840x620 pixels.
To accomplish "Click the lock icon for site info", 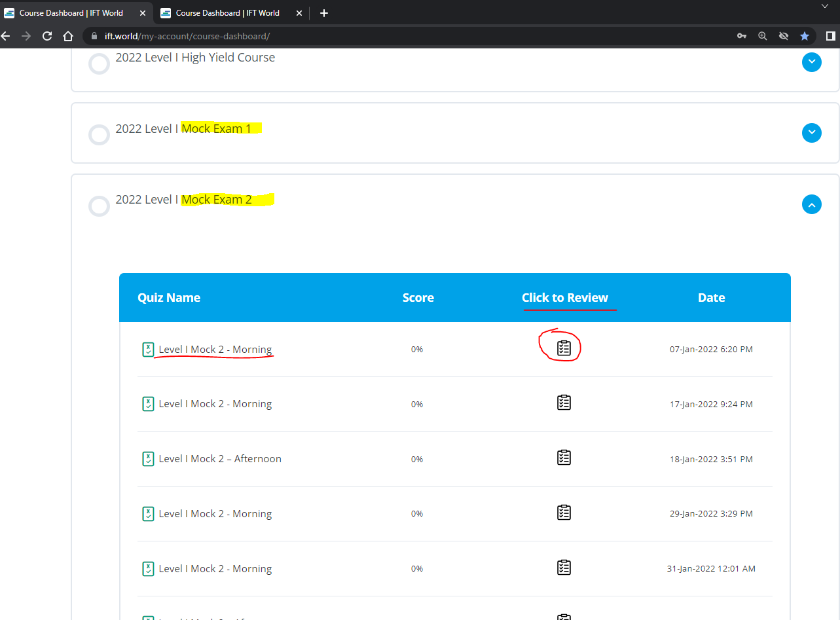I will click(94, 36).
